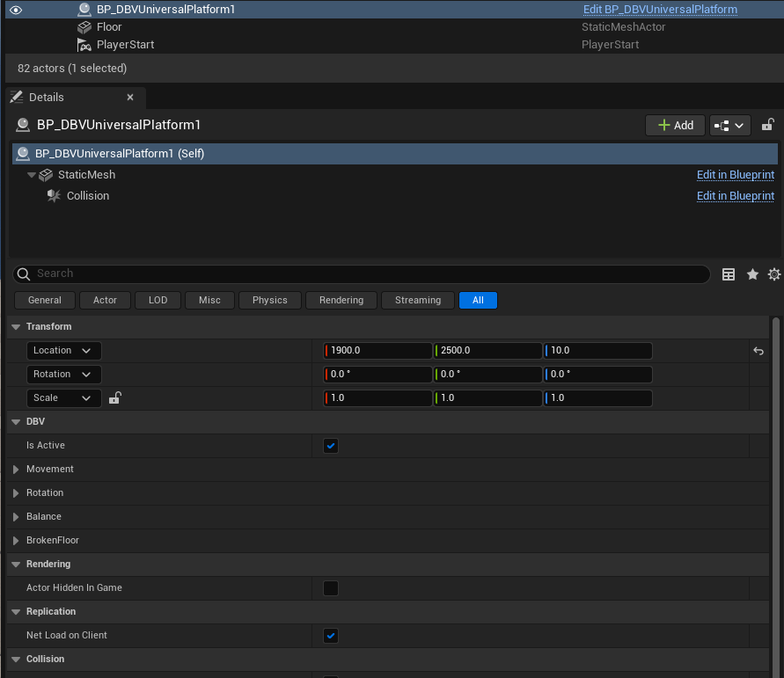This screenshot has height=678, width=784.
Task: Open the property matrix grid icon
Action: pyautogui.click(x=729, y=274)
